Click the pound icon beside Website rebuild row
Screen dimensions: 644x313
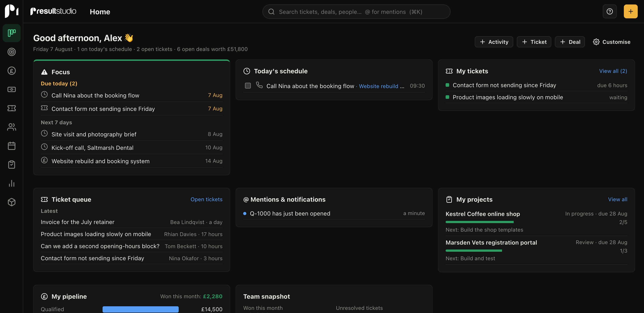pos(44,160)
